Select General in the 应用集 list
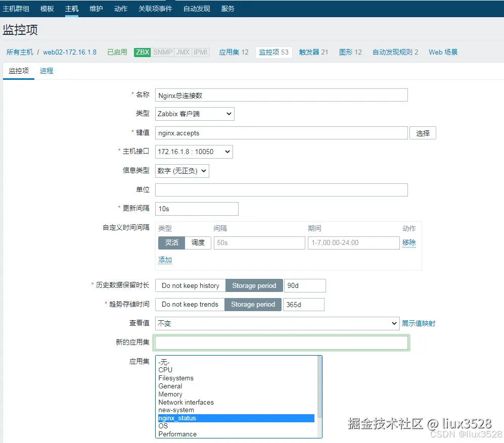Screen dimensions: 504x443 [236, 386]
